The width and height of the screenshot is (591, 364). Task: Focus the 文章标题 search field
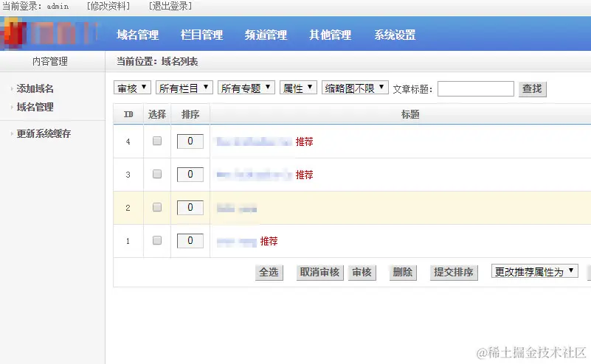476,89
